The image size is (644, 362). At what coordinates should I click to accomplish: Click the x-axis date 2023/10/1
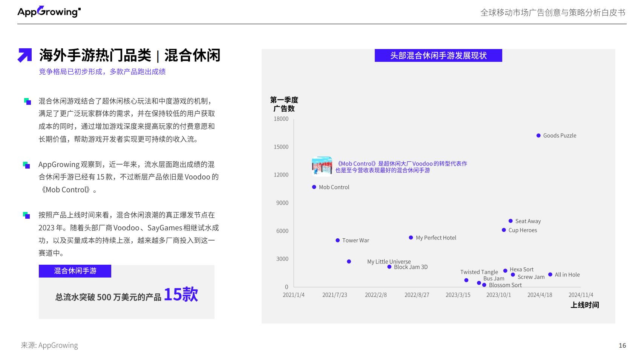click(498, 295)
